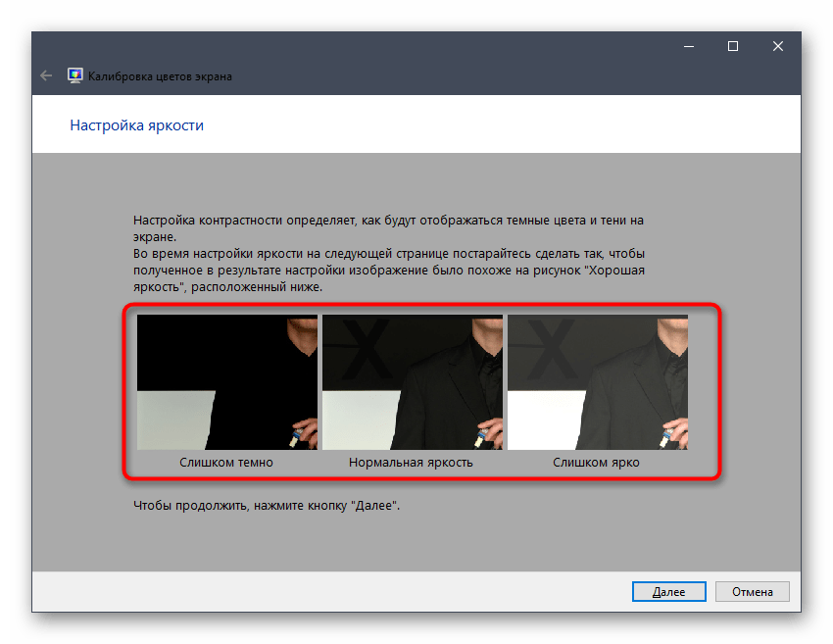833x644 pixels.
Task: Minimize the calibration window
Action: [687, 46]
